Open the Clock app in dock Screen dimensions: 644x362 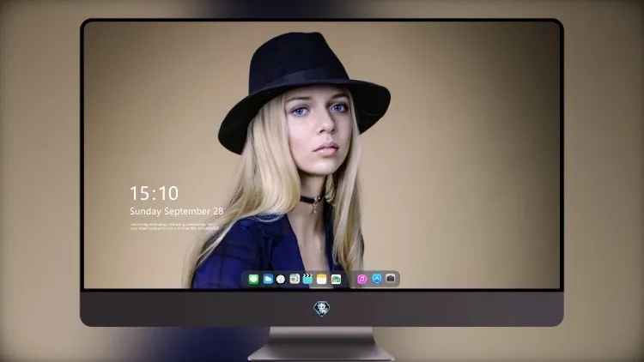[x=281, y=280]
